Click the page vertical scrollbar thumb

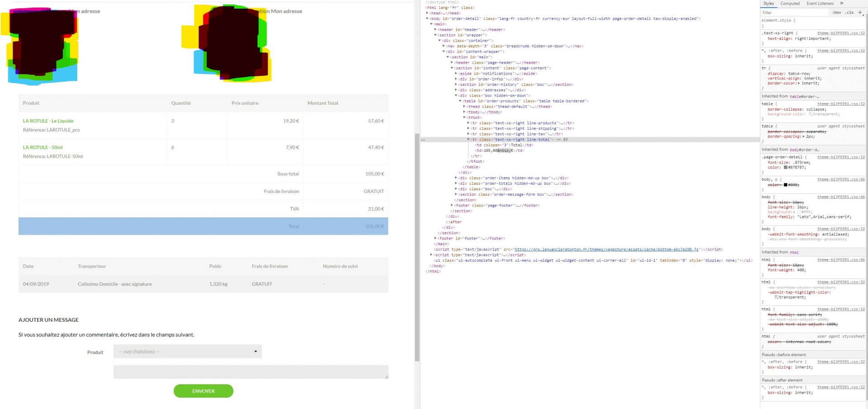[417, 247]
